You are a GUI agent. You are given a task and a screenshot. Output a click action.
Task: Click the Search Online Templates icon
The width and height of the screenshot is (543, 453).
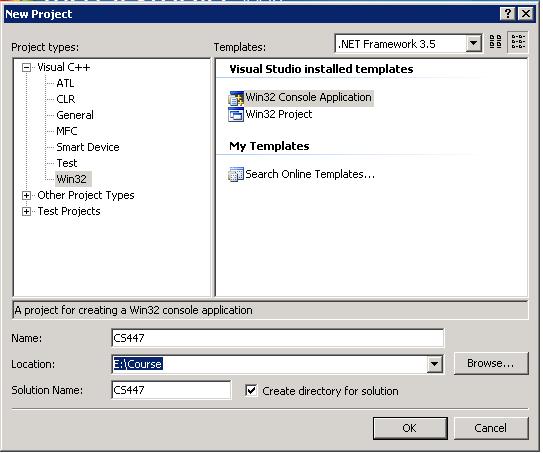(236, 174)
